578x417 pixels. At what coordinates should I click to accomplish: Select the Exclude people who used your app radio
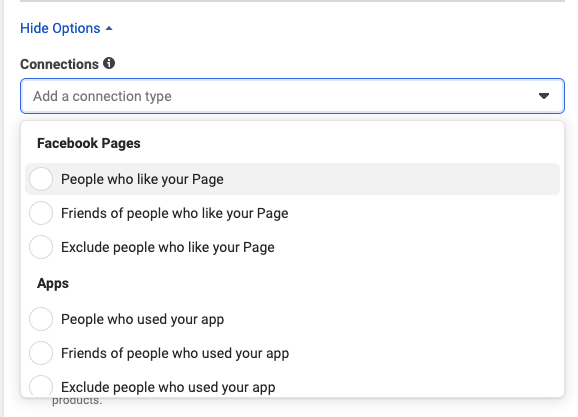click(41, 386)
